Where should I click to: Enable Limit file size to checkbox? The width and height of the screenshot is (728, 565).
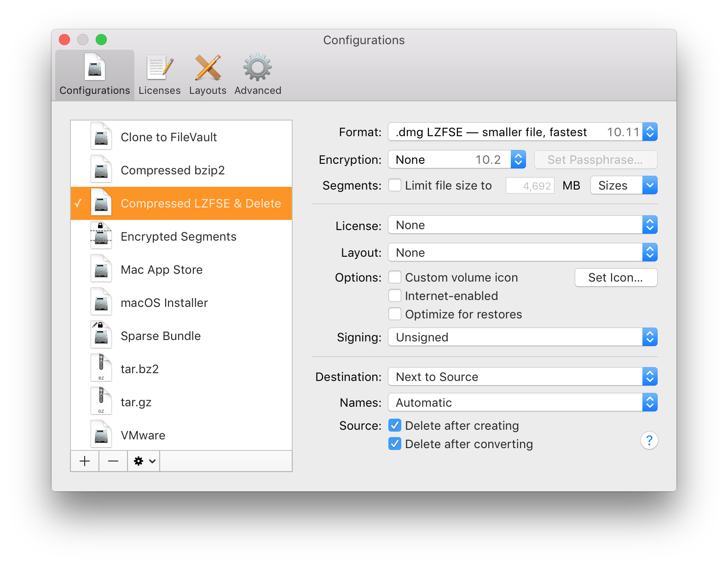(395, 185)
